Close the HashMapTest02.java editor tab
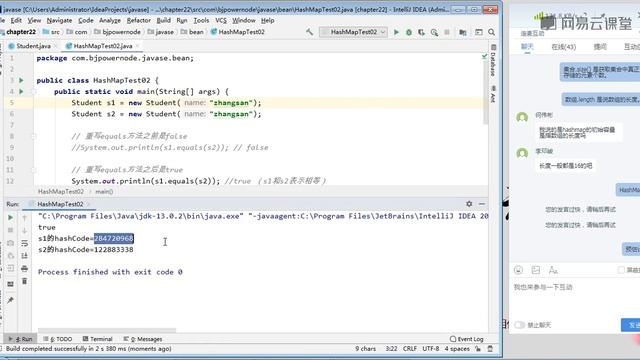The height and width of the screenshot is (360, 640). 138,46
